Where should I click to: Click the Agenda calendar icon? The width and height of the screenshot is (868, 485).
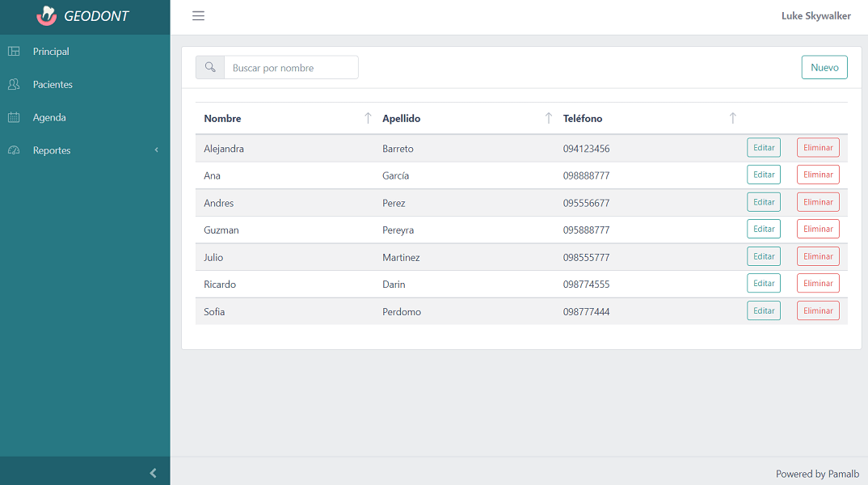14,117
